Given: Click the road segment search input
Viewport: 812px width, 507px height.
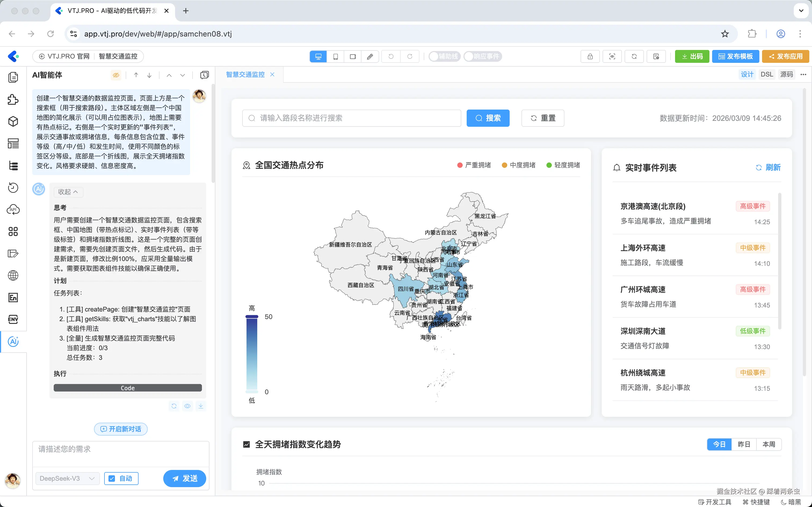Looking at the screenshot, I should pyautogui.click(x=351, y=118).
